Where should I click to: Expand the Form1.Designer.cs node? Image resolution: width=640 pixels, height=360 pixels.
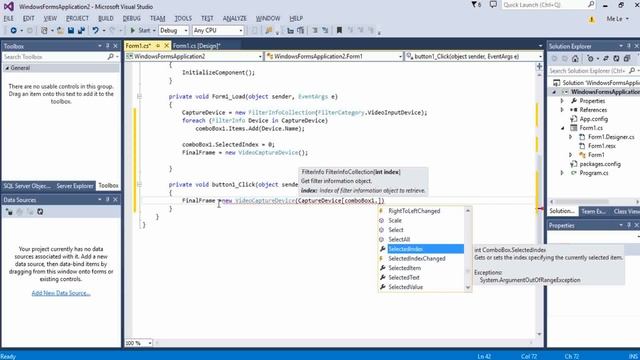coord(571,137)
